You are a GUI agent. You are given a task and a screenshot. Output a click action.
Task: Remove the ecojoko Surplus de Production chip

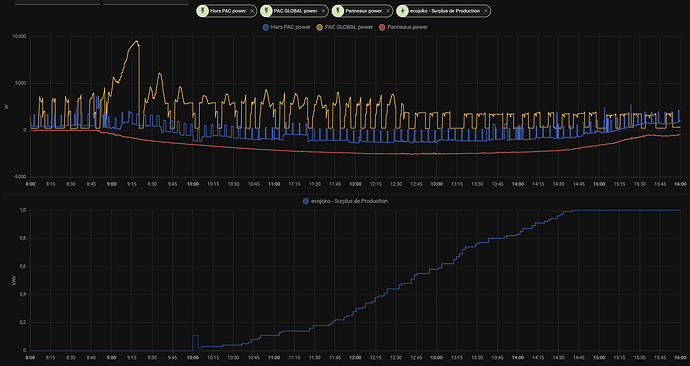pos(485,11)
